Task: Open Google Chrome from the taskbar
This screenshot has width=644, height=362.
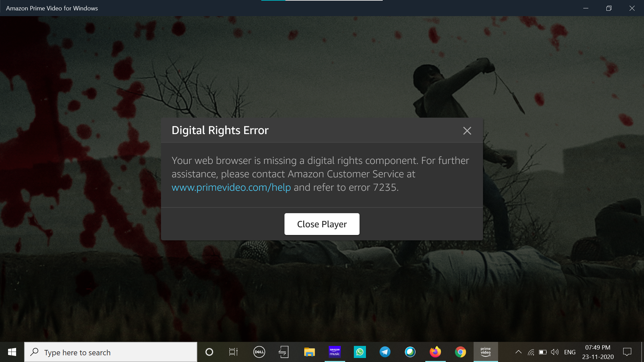Action: point(460,352)
